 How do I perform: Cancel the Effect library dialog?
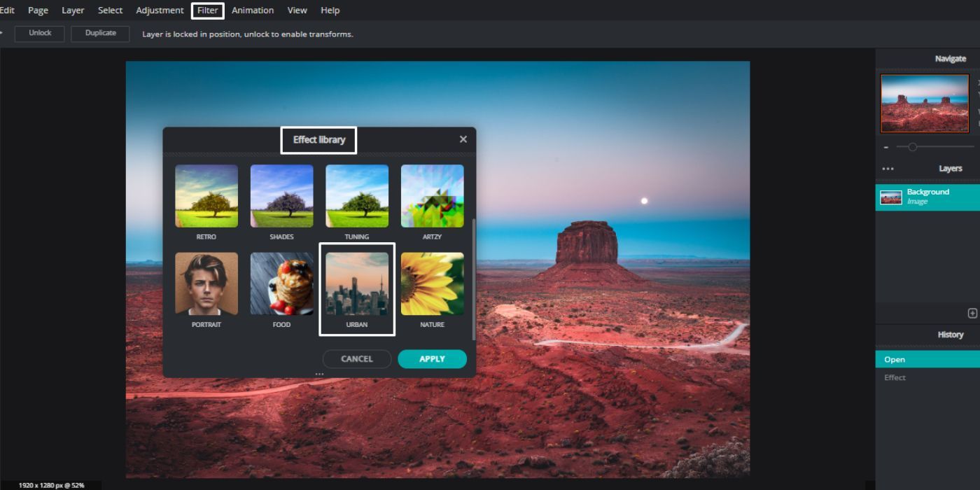tap(357, 358)
